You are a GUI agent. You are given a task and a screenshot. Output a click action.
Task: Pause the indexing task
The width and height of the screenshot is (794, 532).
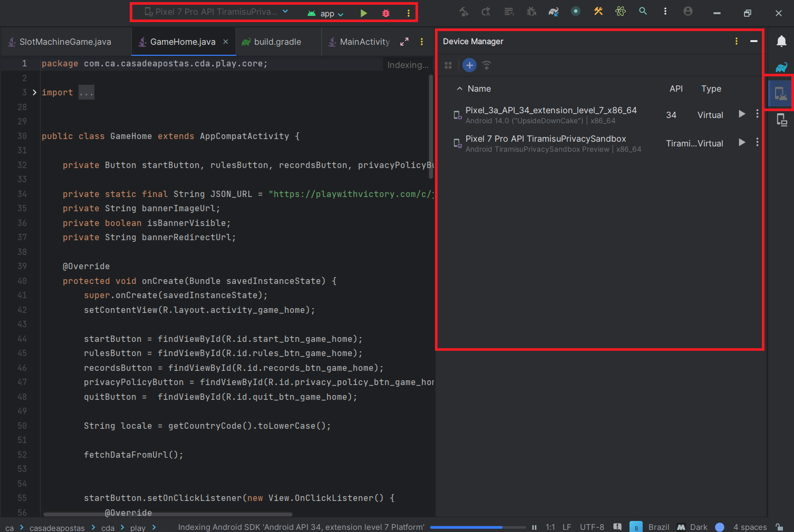[x=534, y=526]
